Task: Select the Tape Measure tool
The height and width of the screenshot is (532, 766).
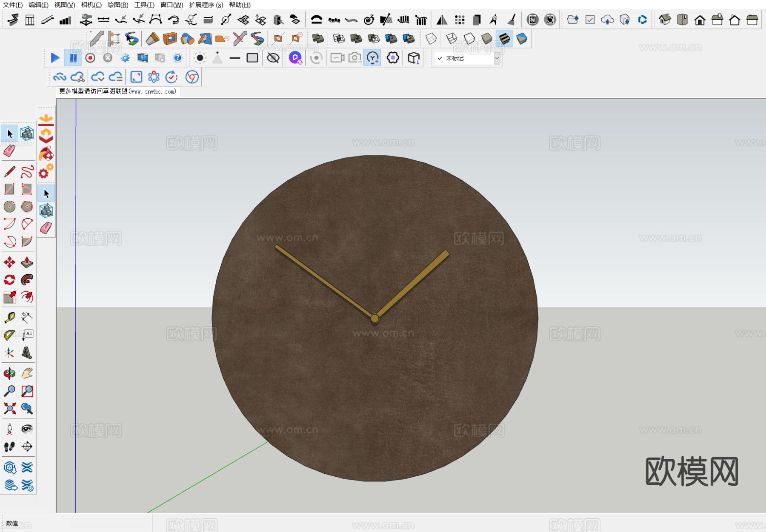Action: pyautogui.click(x=9, y=318)
